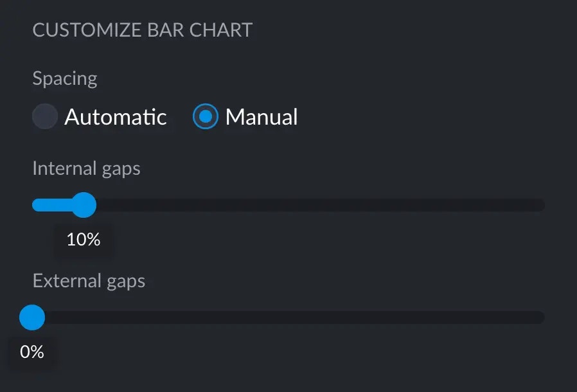Click the Spacing section label
The width and height of the screenshot is (577, 392).
coord(64,78)
